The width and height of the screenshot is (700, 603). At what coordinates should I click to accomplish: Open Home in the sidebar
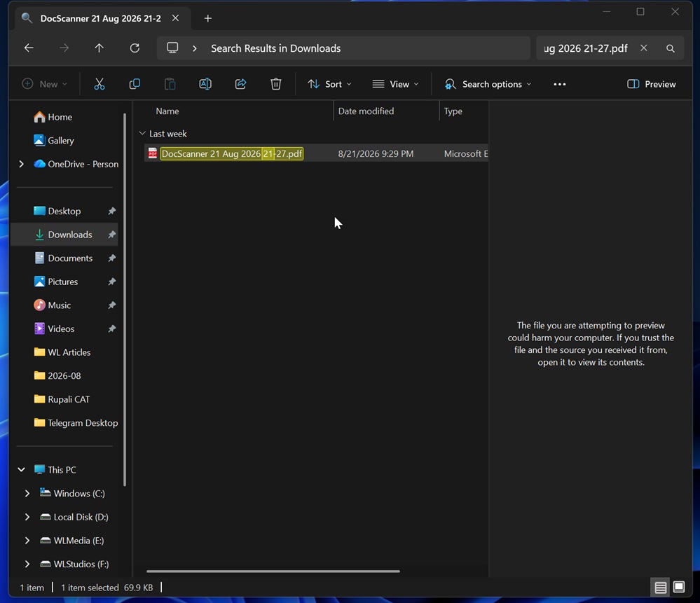53,117
